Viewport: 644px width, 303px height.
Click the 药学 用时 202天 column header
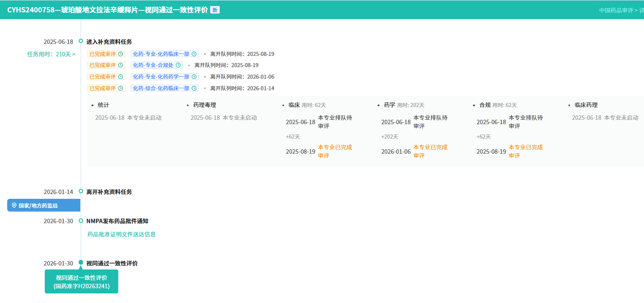[x=403, y=105]
